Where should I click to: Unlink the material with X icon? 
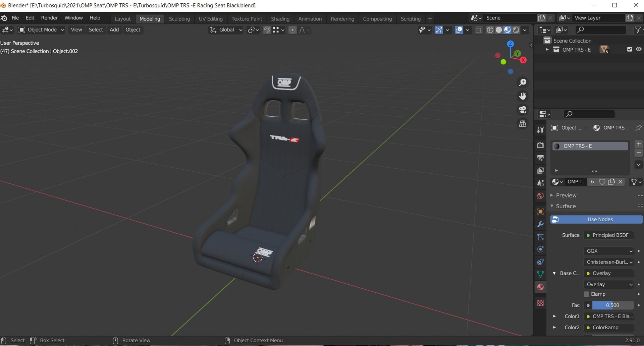pyautogui.click(x=621, y=182)
